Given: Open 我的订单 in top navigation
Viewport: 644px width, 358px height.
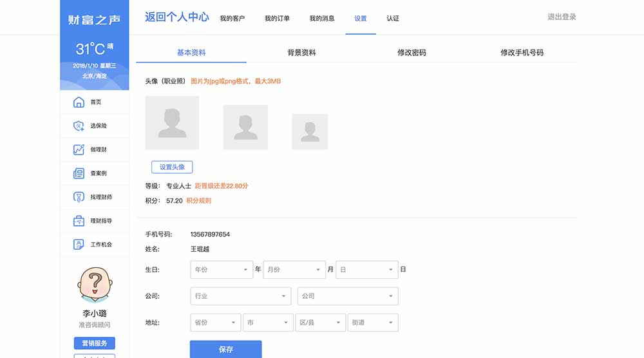Looking at the screenshot, I should pos(277,19).
